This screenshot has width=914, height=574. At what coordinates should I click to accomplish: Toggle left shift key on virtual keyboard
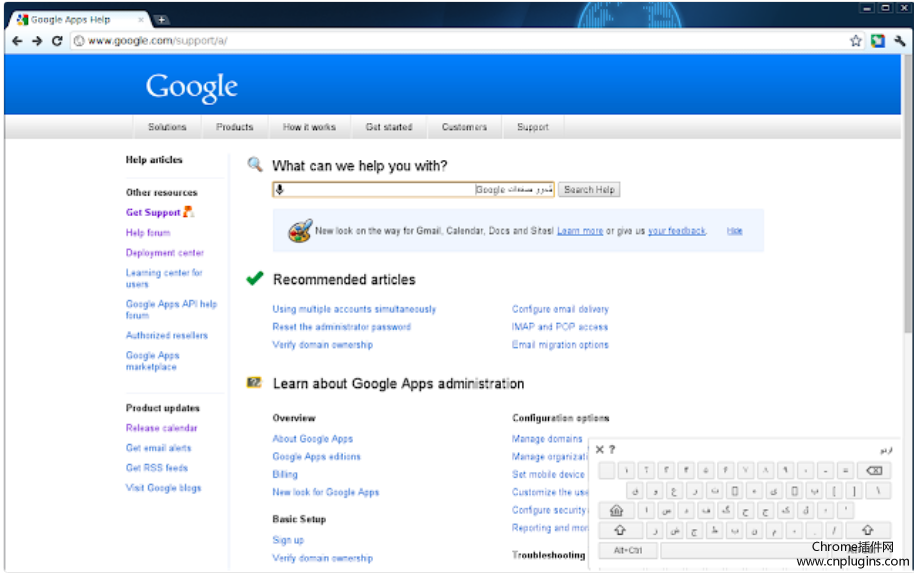pyautogui.click(x=620, y=530)
